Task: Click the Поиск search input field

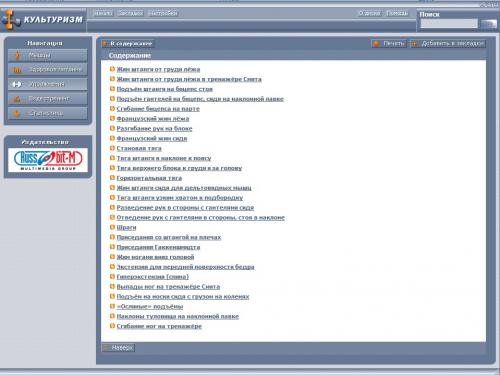Action: point(449,24)
